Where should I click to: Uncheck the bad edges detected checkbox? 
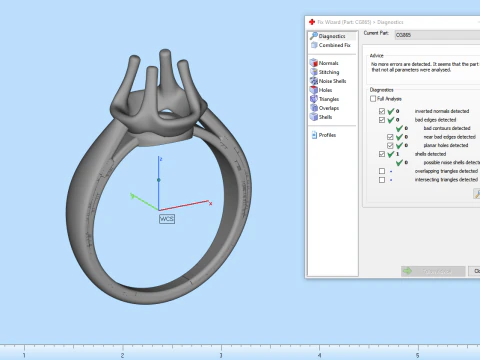point(382,120)
